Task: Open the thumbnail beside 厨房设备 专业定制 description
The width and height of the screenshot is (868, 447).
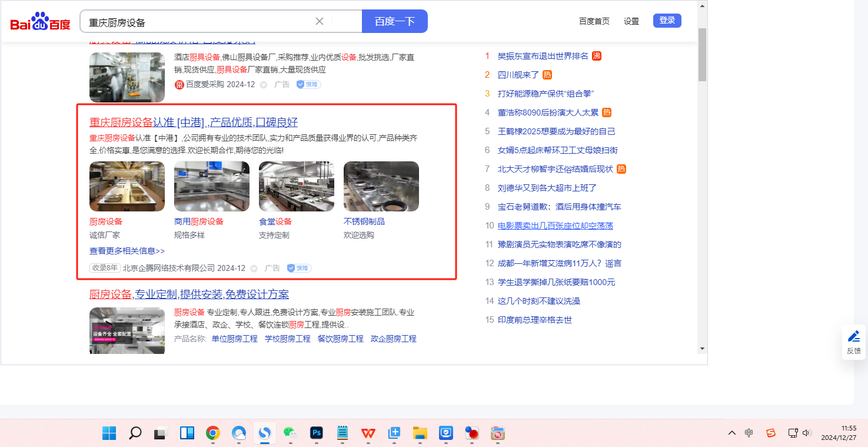Action: point(127,330)
